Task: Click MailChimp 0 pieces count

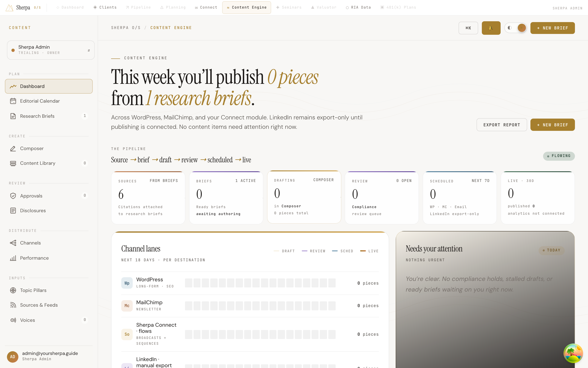Action: point(368,306)
